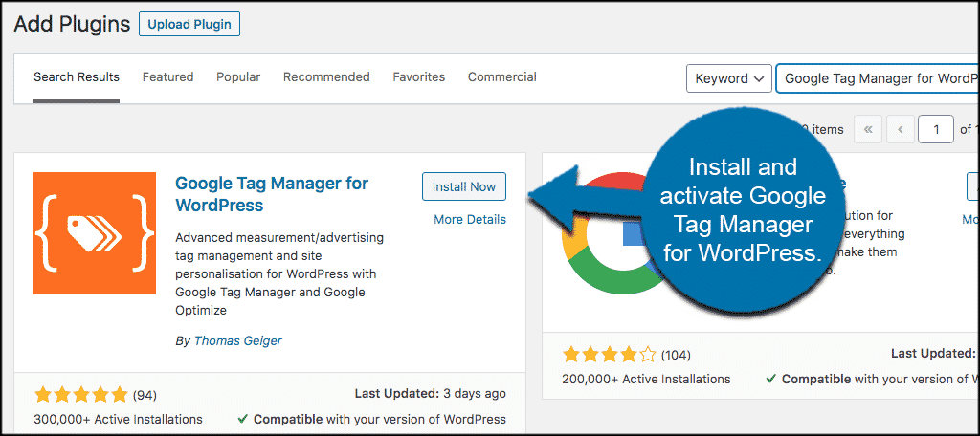The height and width of the screenshot is (436, 980).
Task: Switch to the Popular tab
Action: 238,77
